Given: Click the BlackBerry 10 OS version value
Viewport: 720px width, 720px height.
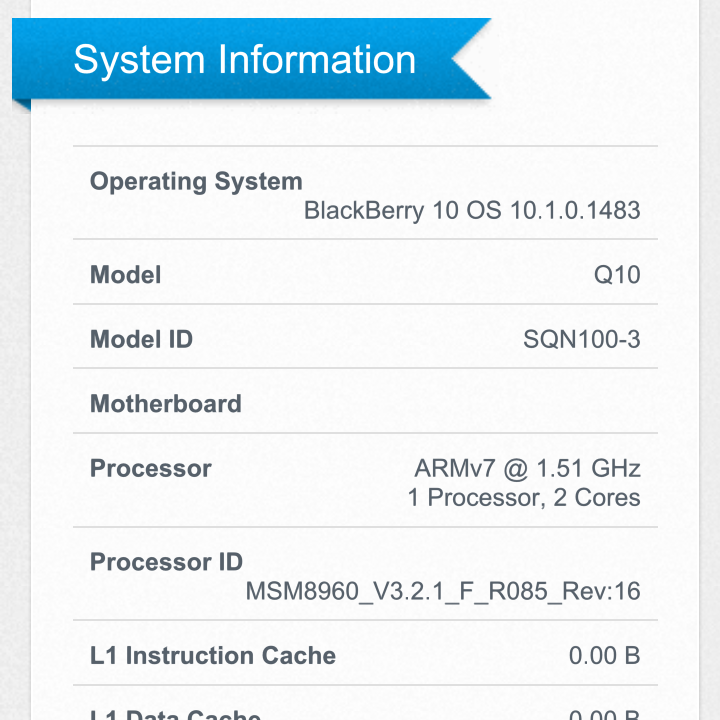Looking at the screenshot, I should (472, 211).
